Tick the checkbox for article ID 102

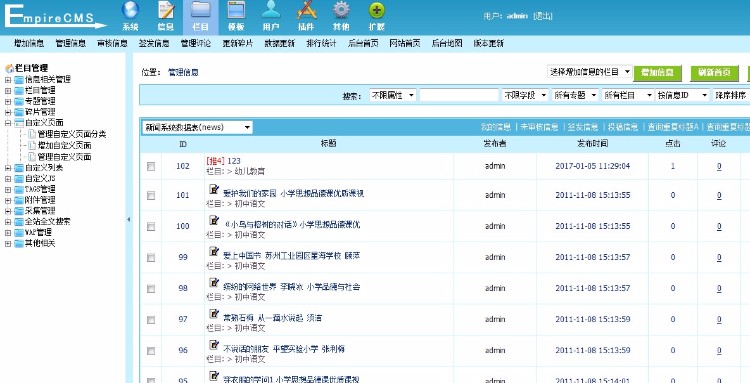[151, 166]
